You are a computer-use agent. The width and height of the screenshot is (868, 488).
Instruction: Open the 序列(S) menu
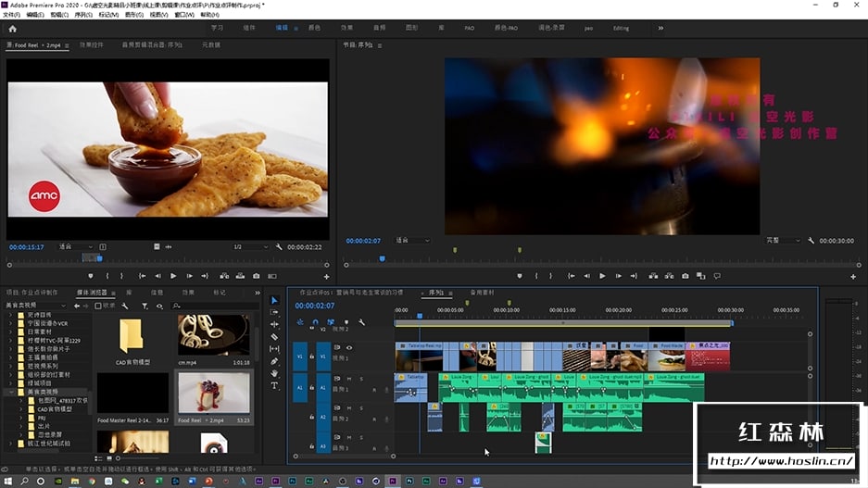click(x=83, y=15)
